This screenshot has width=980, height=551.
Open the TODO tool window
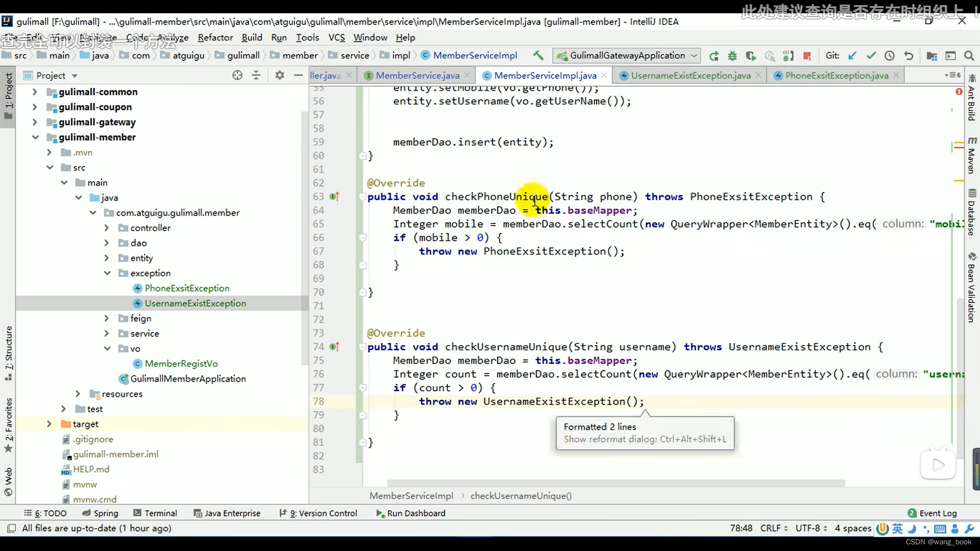[x=45, y=513]
